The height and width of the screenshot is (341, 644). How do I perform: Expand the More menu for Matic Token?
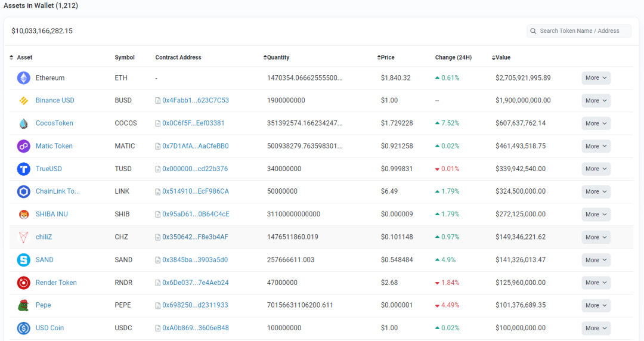596,146
